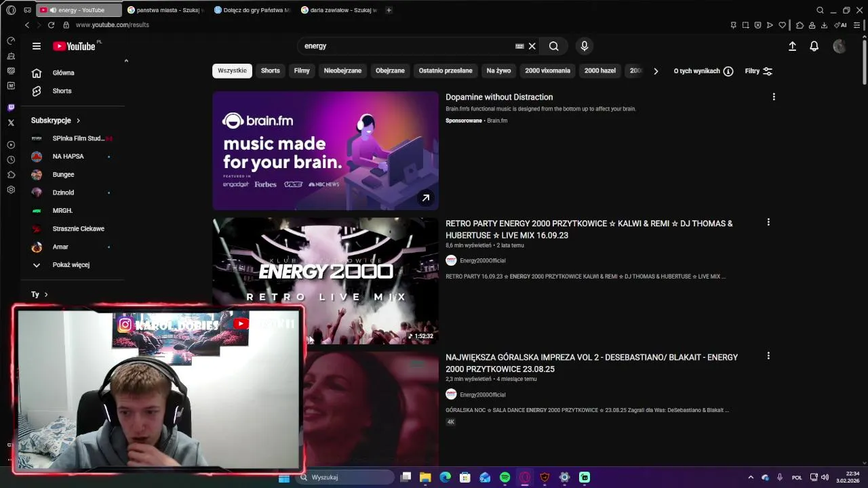Open 'Dopamine without Distraction' ad title
This screenshot has height=488, width=868.
pyautogui.click(x=499, y=97)
